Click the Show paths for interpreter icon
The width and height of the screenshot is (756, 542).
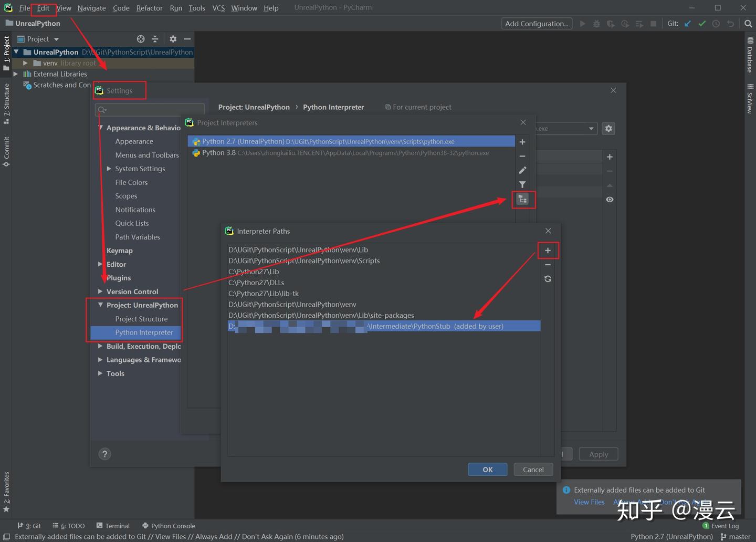click(522, 199)
